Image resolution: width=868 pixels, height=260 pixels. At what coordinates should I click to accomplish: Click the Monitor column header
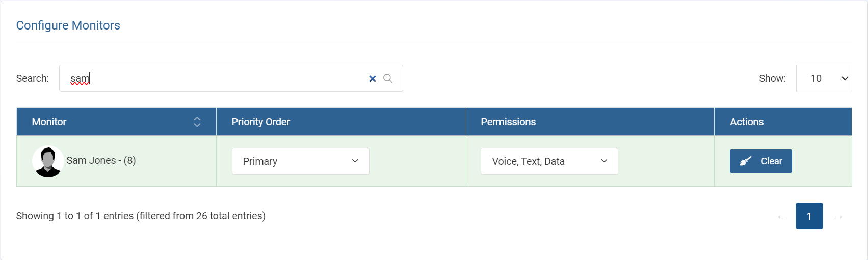pyautogui.click(x=49, y=122)
